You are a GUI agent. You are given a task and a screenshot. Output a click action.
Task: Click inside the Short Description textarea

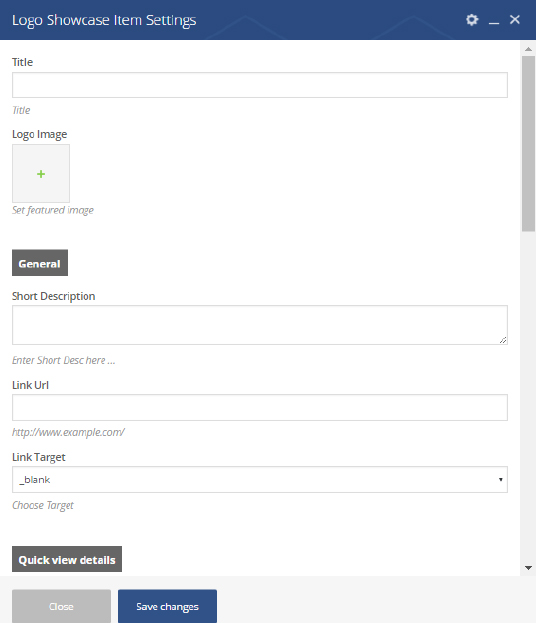[x=260, y=325]
